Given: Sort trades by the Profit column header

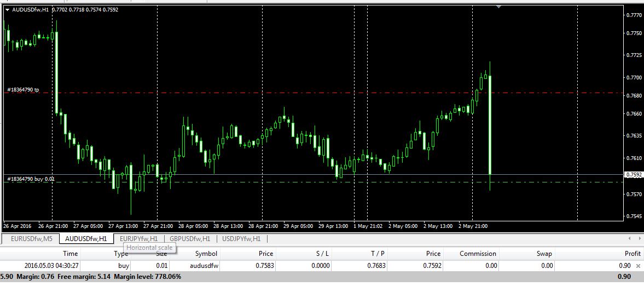Looking at the screenshot, I should pos(633,254).
